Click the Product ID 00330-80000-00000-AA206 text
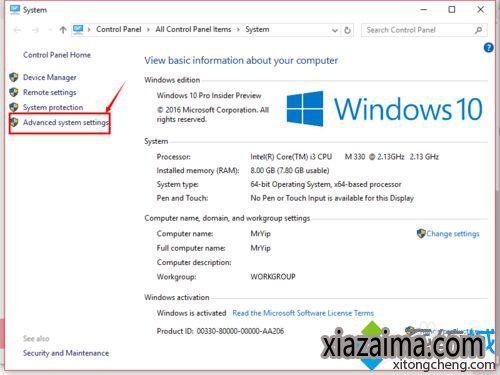This screenshot has height=375, width=500. pos(220,331)
